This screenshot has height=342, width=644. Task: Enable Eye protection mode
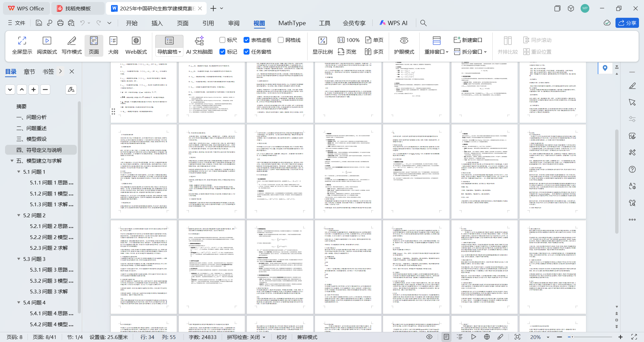click(x=404, y=46)
